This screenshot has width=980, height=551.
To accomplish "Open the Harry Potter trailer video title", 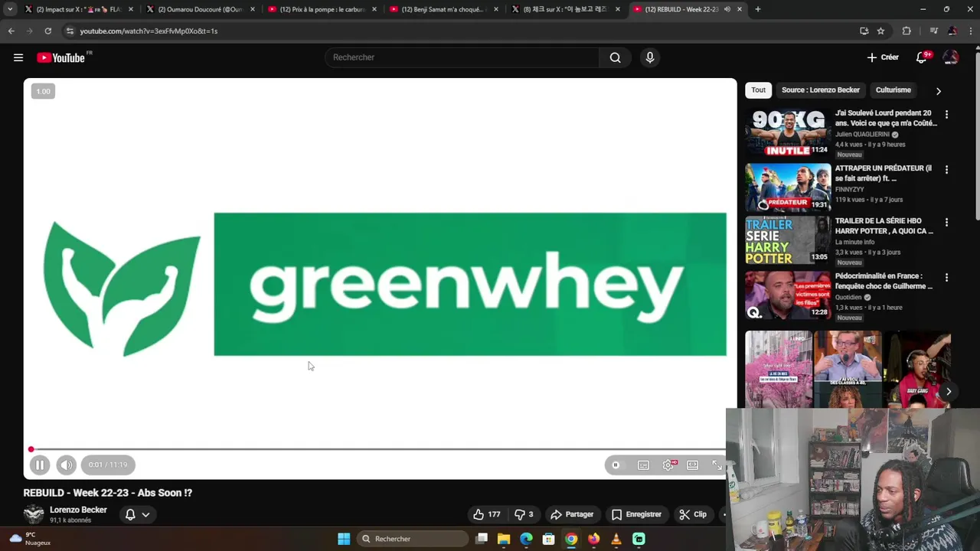I will pyautogui.click(x=884, y=226).
